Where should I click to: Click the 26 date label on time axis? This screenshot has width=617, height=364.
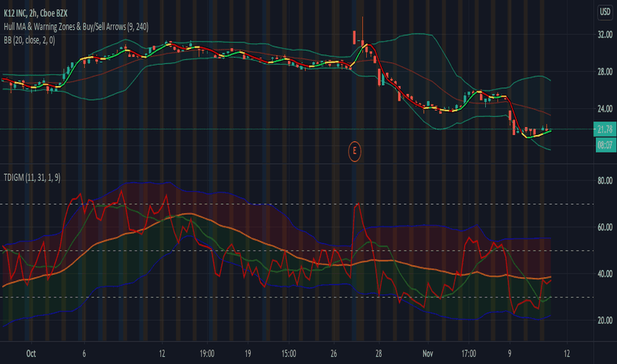[x=334, y=353]
